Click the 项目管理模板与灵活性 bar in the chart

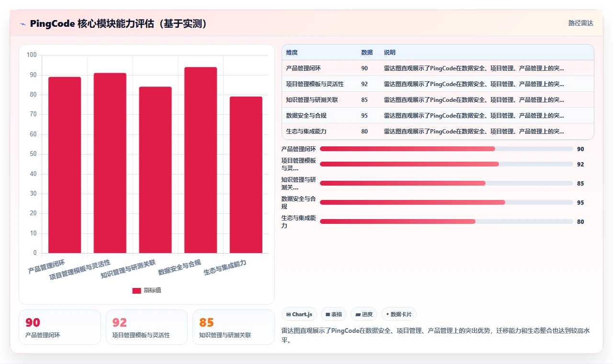coord(110,163)
